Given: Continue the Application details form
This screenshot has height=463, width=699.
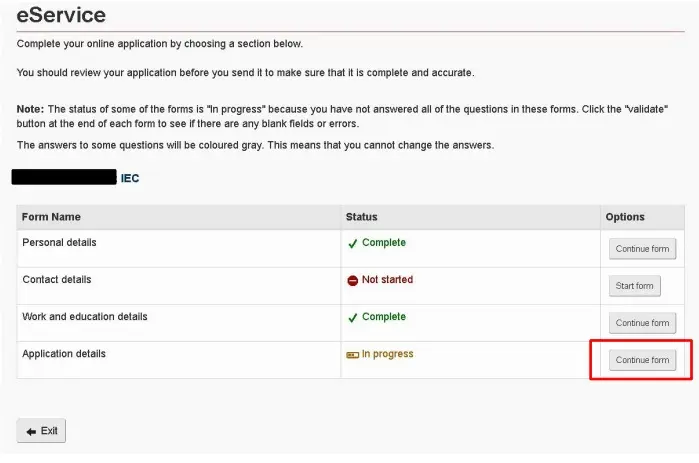Looking at the screenshot, I should click(x=642, y=360).
